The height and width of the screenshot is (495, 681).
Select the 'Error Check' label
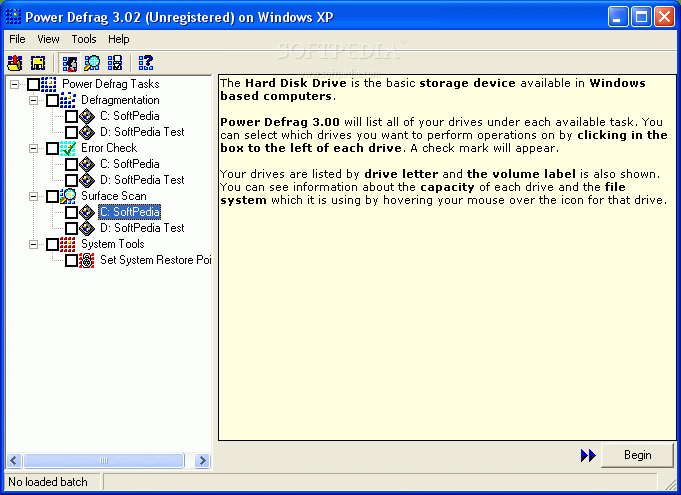point(109,148)
